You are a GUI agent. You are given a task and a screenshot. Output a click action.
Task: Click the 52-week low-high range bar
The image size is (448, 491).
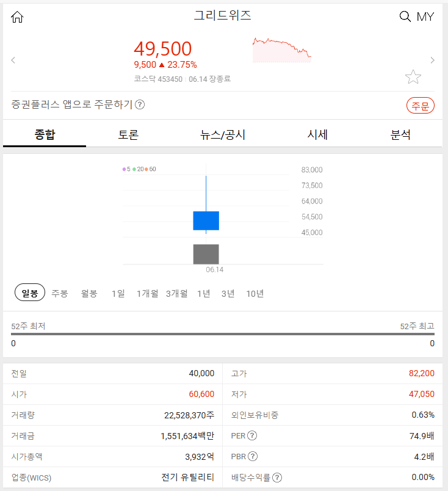(223, 334)
